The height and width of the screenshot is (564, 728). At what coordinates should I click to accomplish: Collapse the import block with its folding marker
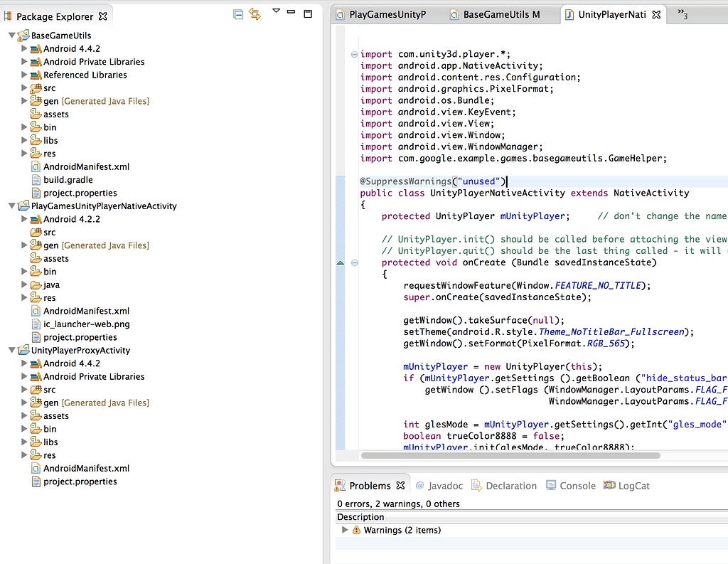(354, 53)
